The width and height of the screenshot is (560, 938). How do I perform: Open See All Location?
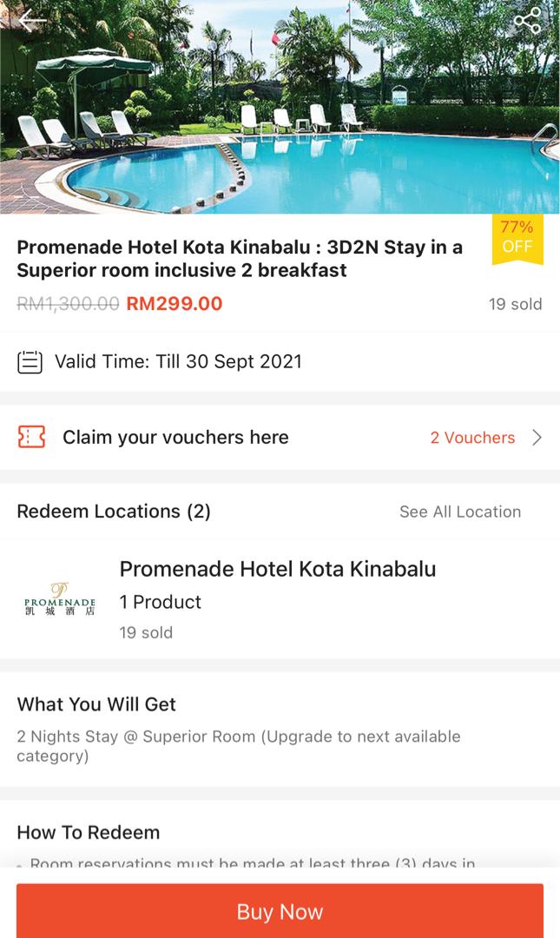tap(459, 512)
